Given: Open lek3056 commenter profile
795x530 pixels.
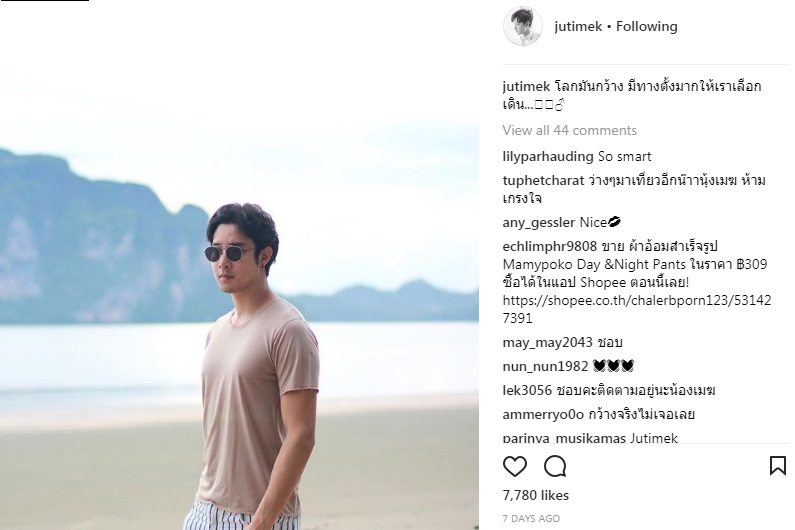Looking at the screenshot, I should [527, 391].
